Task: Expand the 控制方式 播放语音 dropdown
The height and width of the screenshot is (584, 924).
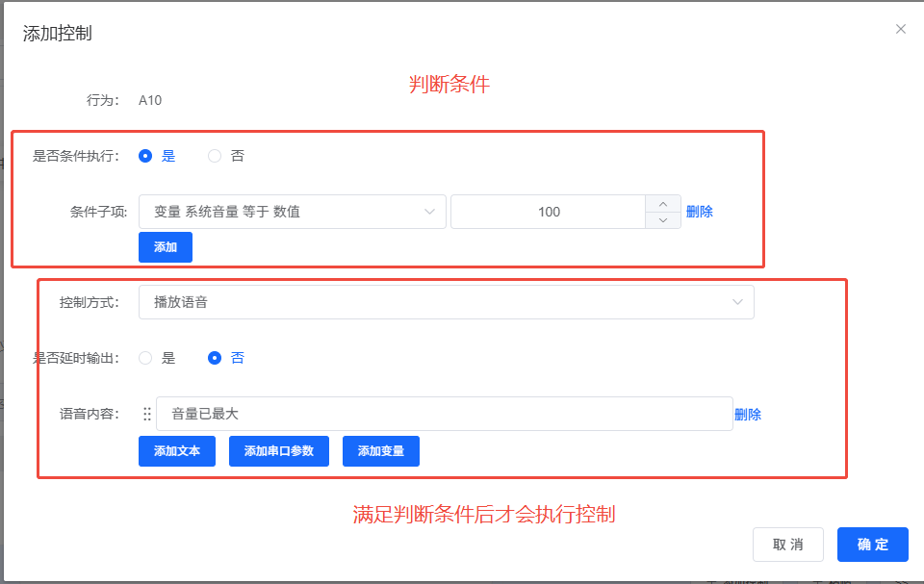Action: (x=447, y=301)
